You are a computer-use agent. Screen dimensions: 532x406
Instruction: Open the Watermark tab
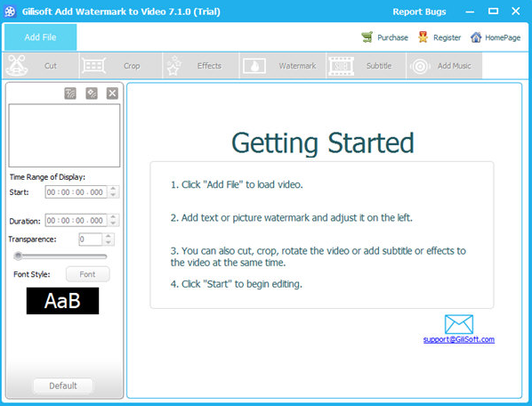(x=283, y=66)
